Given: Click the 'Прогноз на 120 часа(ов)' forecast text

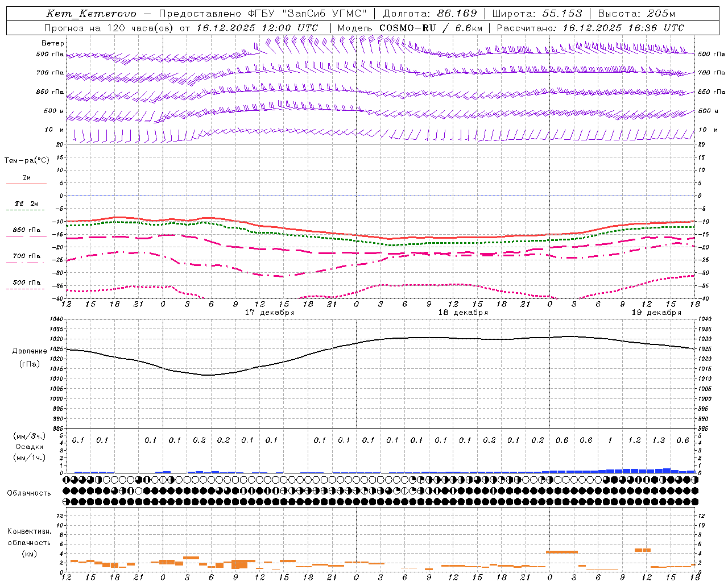Looking at the screenshot, I should 109,28.
